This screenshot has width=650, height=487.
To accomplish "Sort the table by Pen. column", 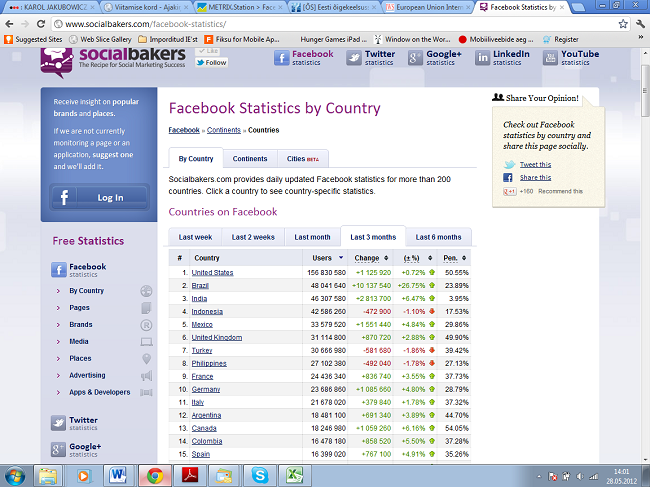I will [x=451, y=258].
